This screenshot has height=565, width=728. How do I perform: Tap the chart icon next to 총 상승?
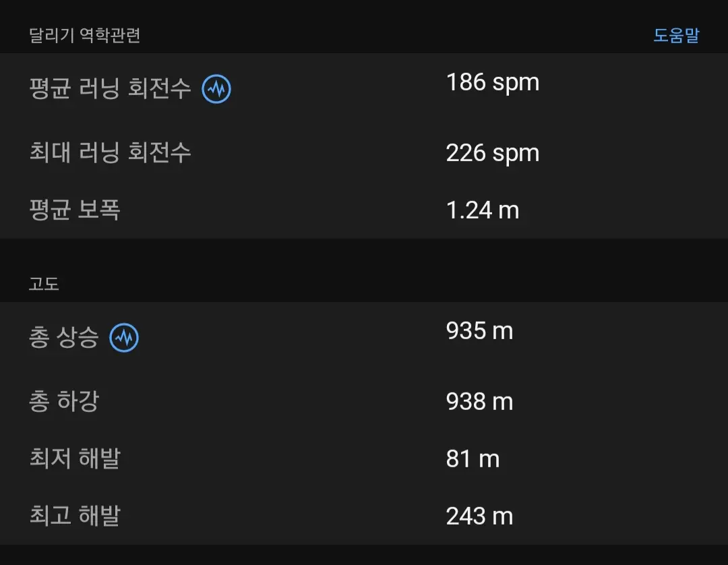coord(124,338)
